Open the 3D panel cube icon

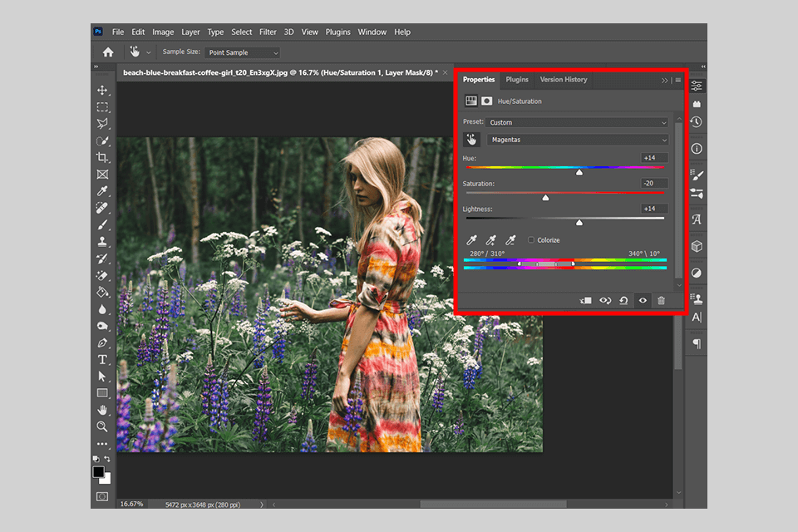pos(697,246)
